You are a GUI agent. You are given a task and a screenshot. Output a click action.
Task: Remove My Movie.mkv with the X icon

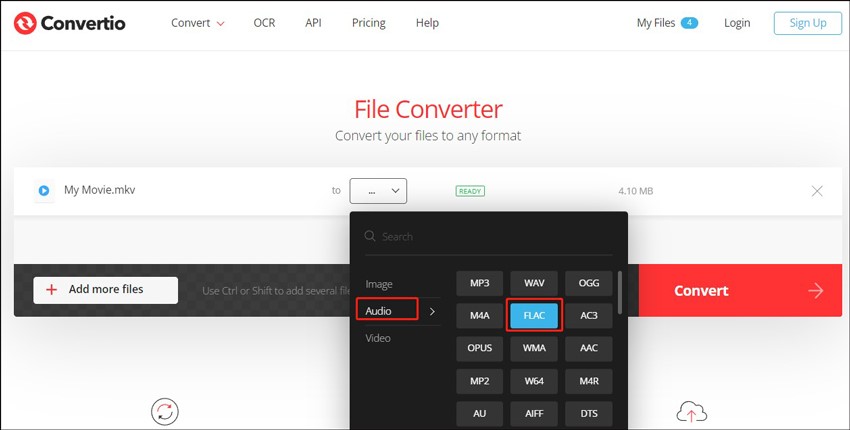[x=817, y=191]
